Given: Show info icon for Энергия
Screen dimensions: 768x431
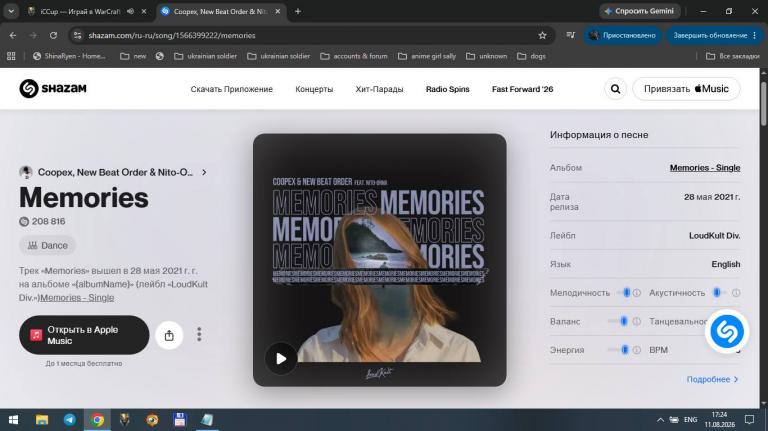Looking at the screenshot, I should pos(637,350).
